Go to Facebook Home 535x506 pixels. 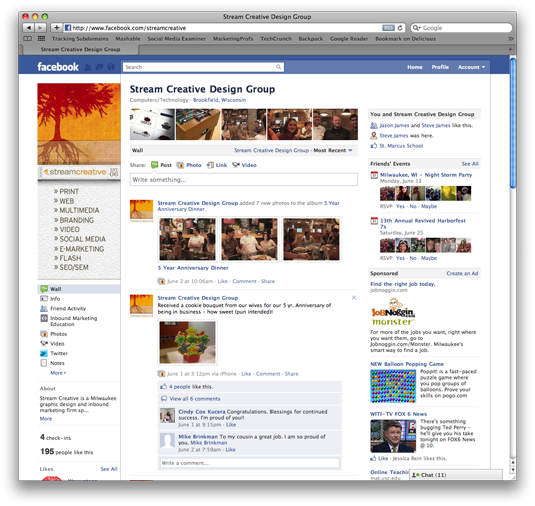click(415, 67)
